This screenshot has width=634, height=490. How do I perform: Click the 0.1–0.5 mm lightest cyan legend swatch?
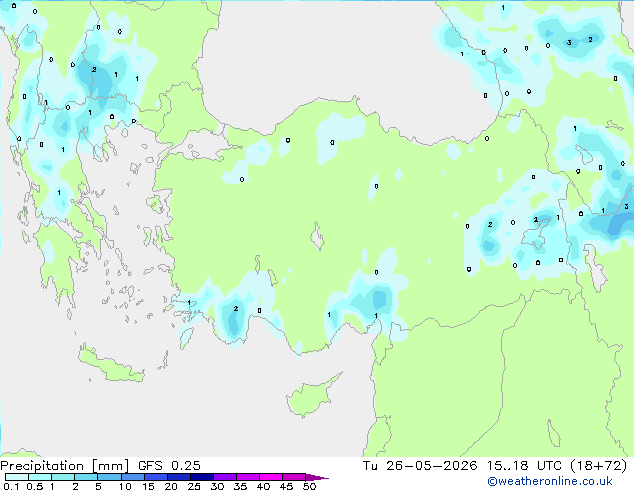click(x=17, y=477)
